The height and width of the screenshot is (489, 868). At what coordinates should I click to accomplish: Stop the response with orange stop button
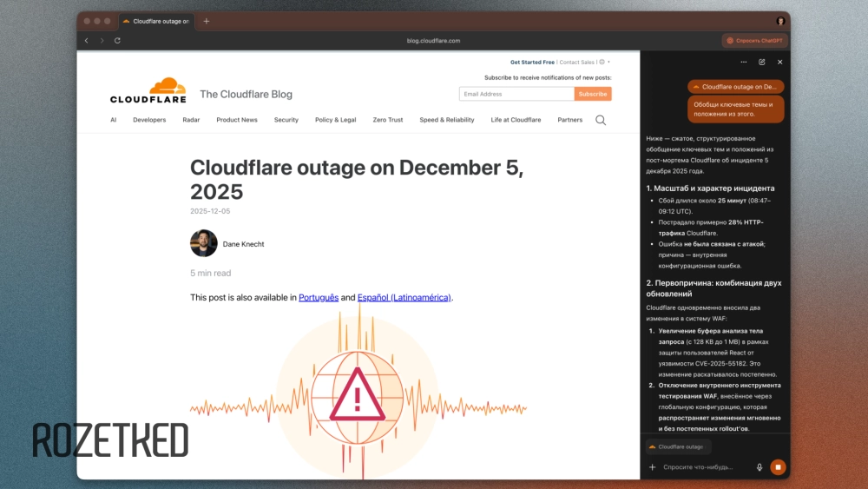[778, 467]
